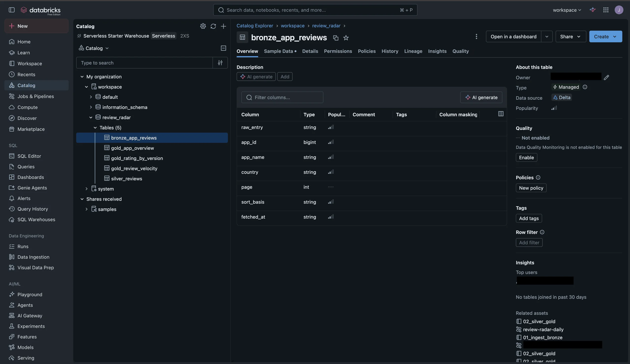Open the Create dropdown button
The height and width of the screenshot is (364, 630).
click(x=605, y=36)
